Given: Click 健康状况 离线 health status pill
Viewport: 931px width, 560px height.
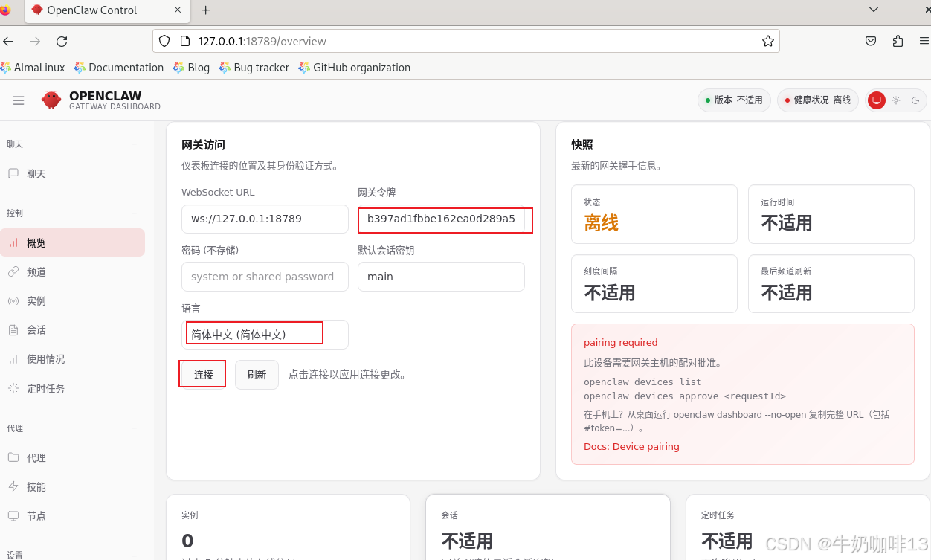Looking at the screenshot, I should point(817,100).
